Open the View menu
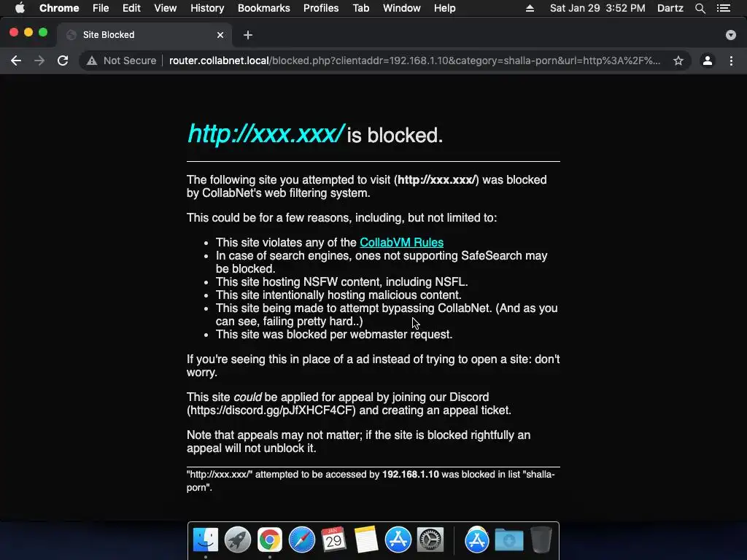The width and height of the screenshot is (747, 560). [x=166, y=8]
